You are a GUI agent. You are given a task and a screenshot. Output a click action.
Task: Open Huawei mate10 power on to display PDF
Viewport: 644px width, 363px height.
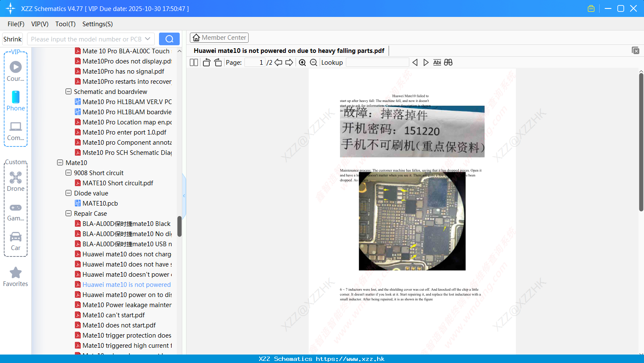pos(123,294)
